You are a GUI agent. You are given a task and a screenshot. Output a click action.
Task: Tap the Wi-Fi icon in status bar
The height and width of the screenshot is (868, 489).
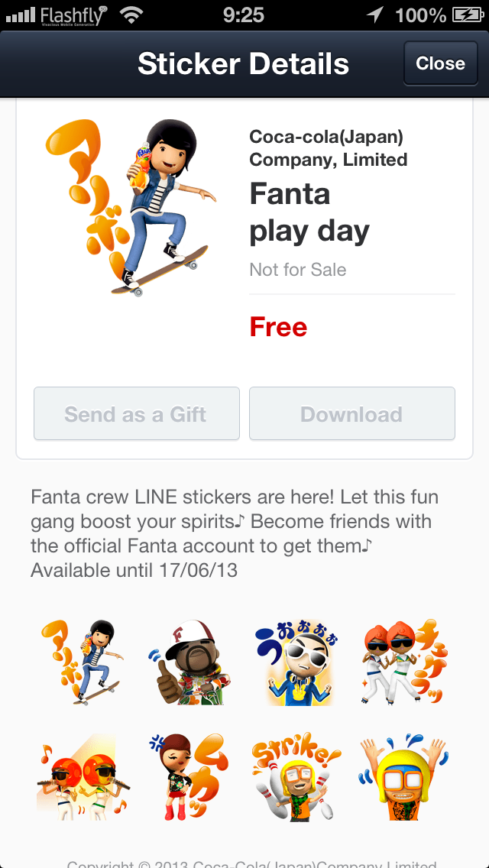click(131, 15)
